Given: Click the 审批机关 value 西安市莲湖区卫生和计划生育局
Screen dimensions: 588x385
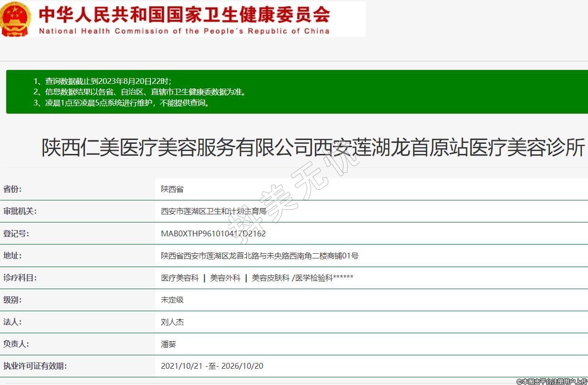Looking at the screenshot, I should pyautogui.click(x=213, y=211).
